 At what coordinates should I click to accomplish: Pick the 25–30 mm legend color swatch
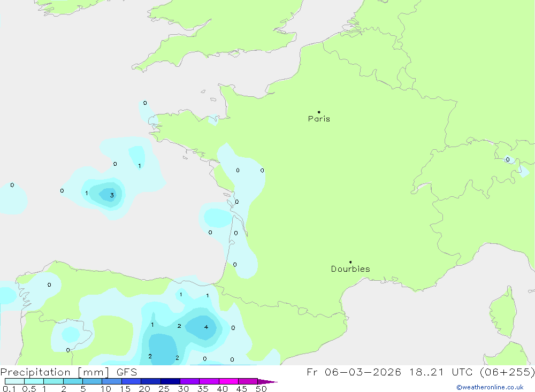pos(170,381)
